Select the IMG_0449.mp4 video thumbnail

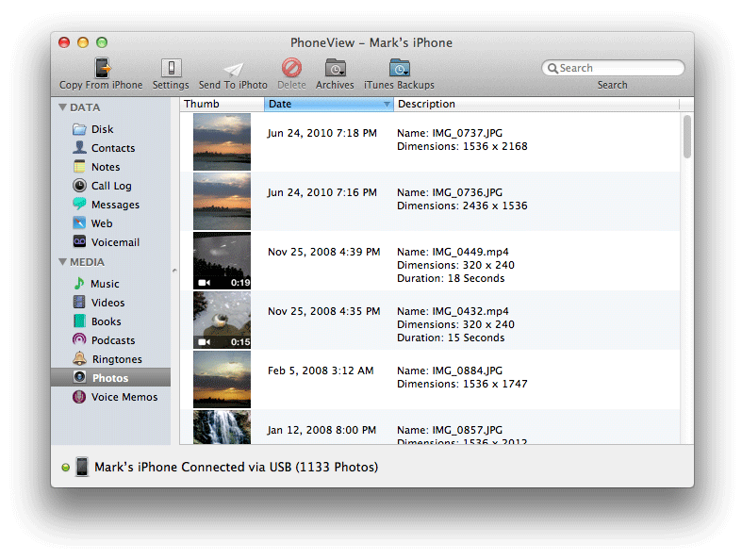(222, 260)
